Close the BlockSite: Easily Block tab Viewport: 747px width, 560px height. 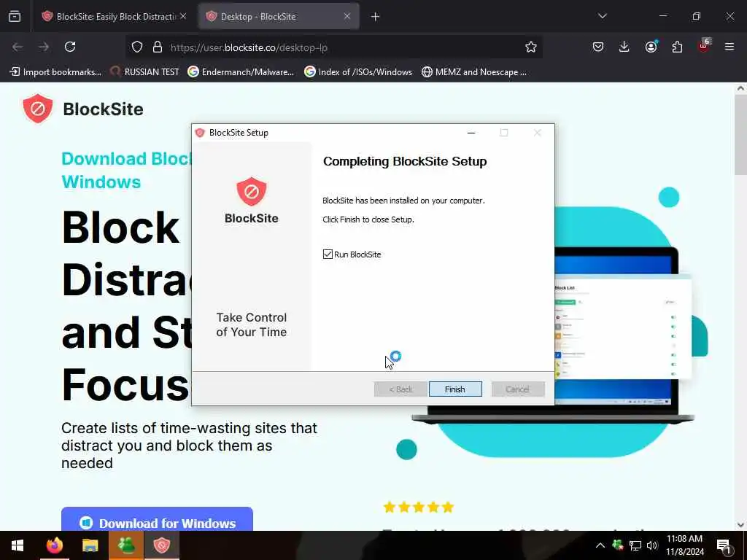coord(183,16)
